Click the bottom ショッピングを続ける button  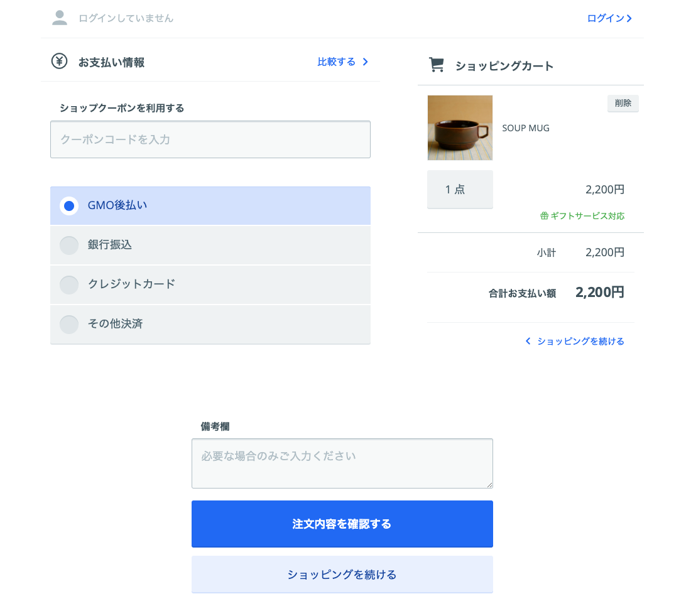[342, 575]
